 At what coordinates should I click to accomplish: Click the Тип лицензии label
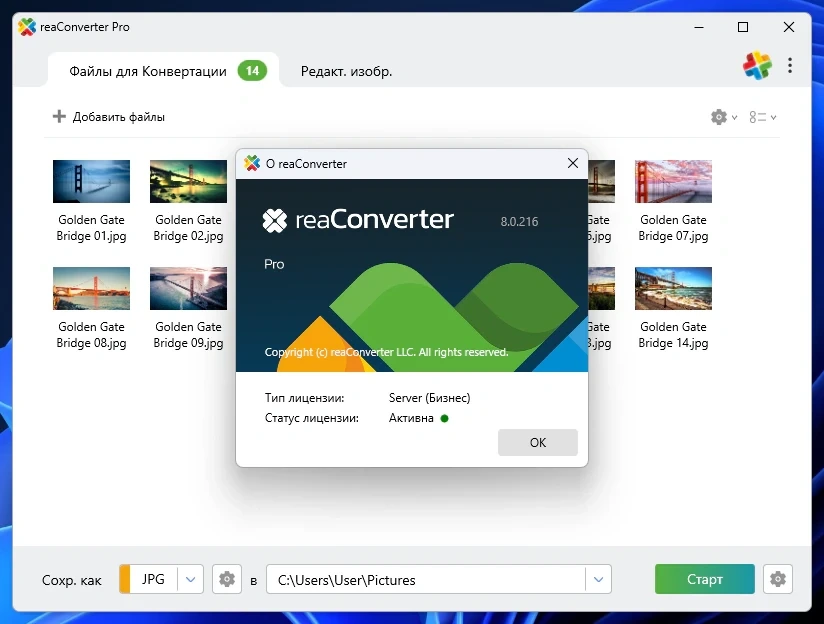coord(304,398)
